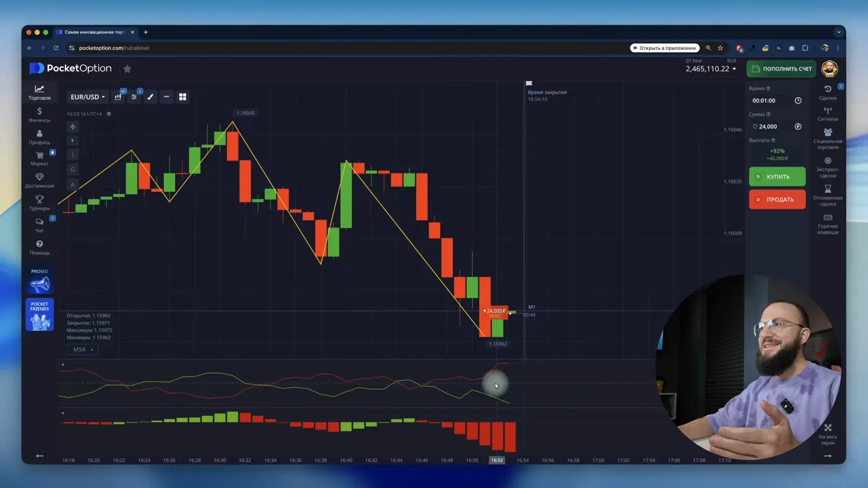This screenshot has height=488, width=868.
Task: Click ПОПОЛНИТЬ СЧЕТ deposit button
Action: click(782, 69)
